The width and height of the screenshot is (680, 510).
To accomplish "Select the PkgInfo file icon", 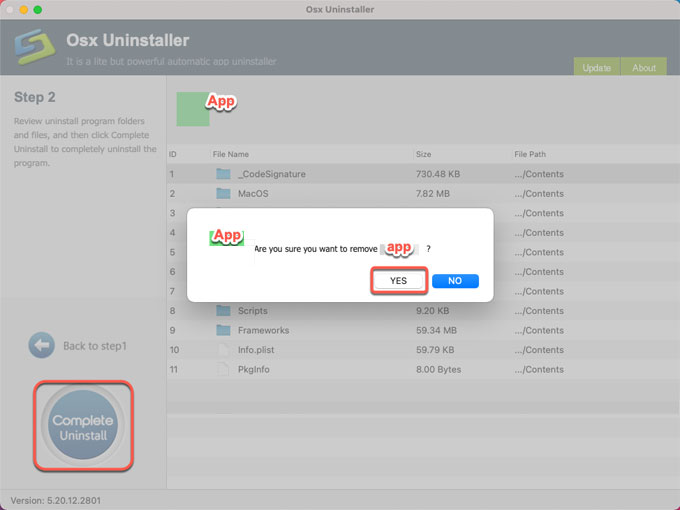I will tap(223, 369).
